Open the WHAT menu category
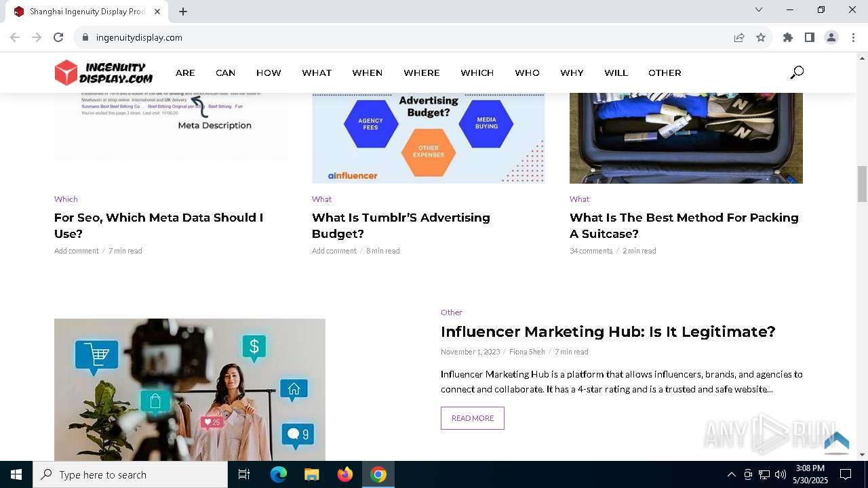Viewport: 868px width, 488px height. pos(317,73)
